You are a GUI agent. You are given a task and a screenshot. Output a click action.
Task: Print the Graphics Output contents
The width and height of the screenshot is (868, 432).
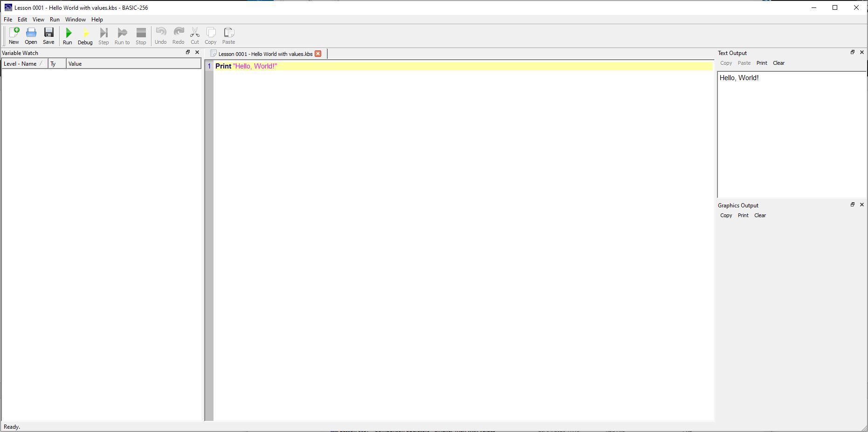pos(743,215)
